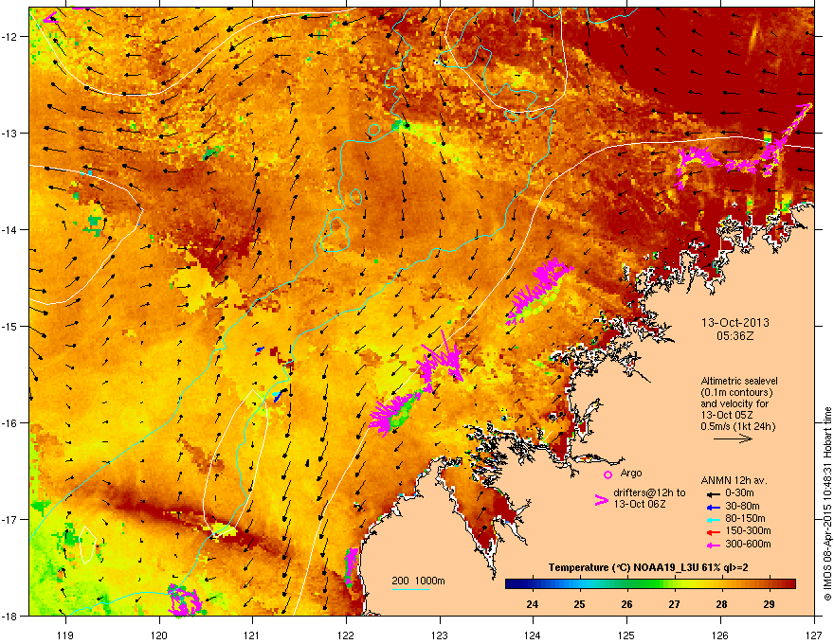Image resolution: width=834 pixels, height=644 pixels.
Task: Click the blue 30-80m legend arrow
Action: pyautogui.click(x=713, y=507)
